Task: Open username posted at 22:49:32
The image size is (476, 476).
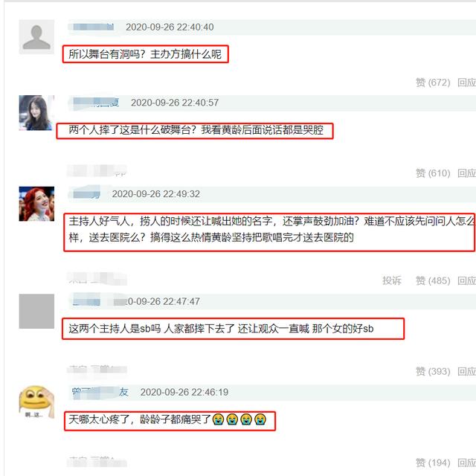Action: pos(86,194)
